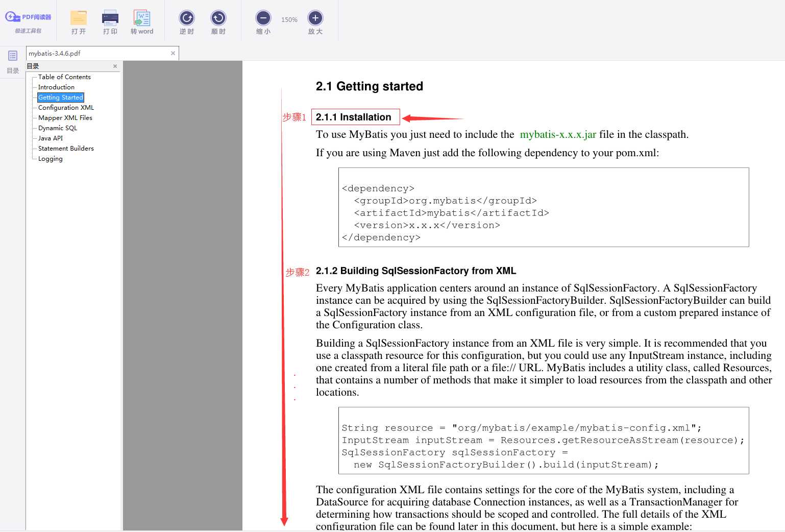
Task: Click the mybatis-x.x.x.jar green link text
Action: pos(558,134)
